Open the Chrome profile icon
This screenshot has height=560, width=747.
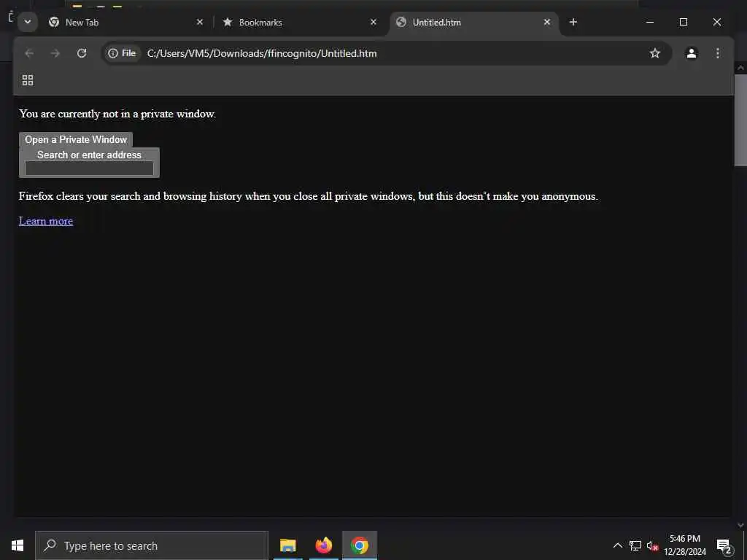(x=692, y=53)
